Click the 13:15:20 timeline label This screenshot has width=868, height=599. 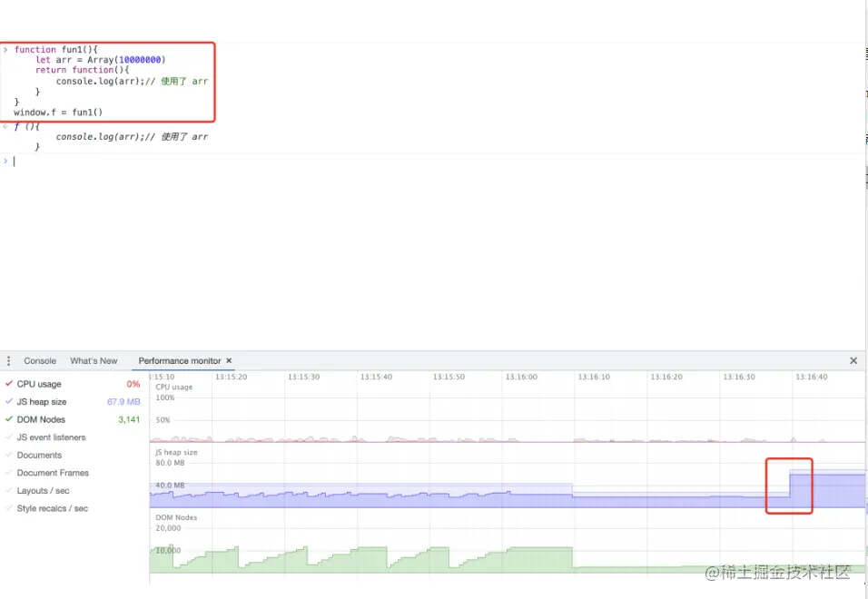coord(231,377)
